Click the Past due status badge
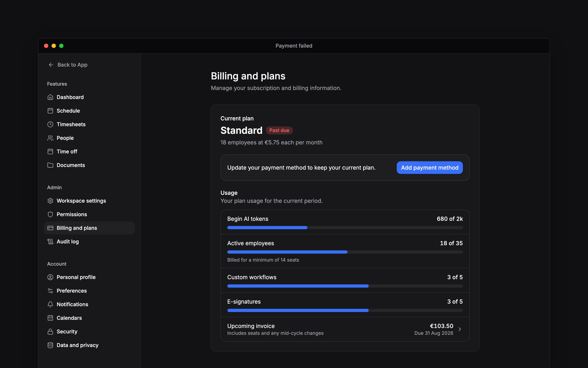Screen dimensions: 588x368 [279, 130]
